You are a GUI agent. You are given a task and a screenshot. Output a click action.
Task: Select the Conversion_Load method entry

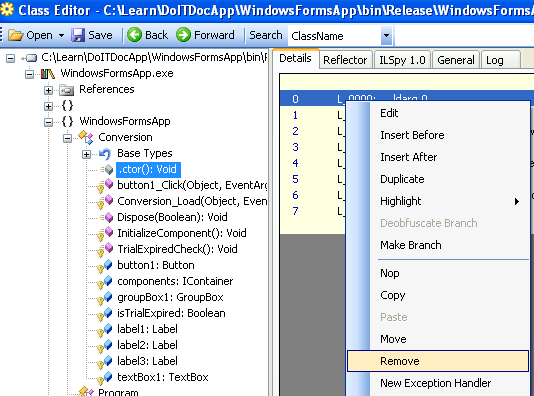point(192,201)
